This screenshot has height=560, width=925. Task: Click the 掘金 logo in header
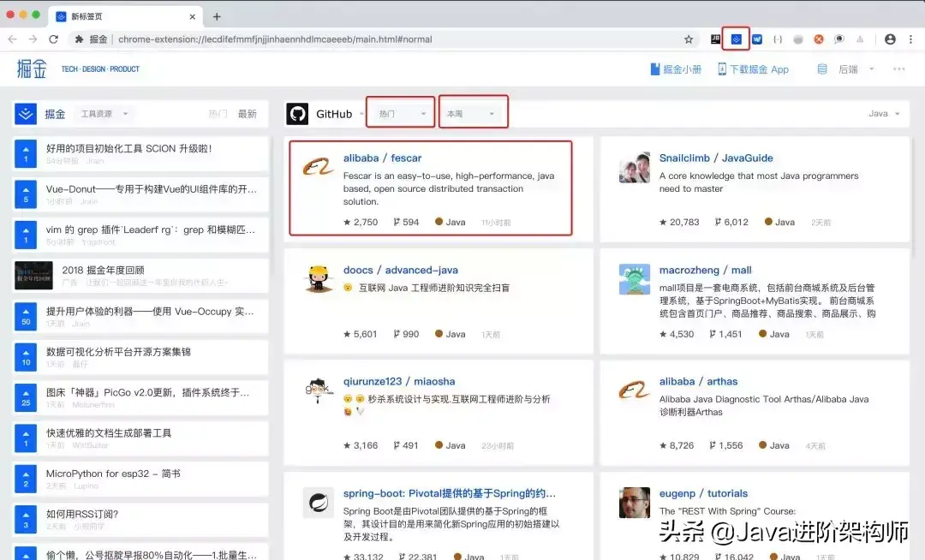(32, 69)
